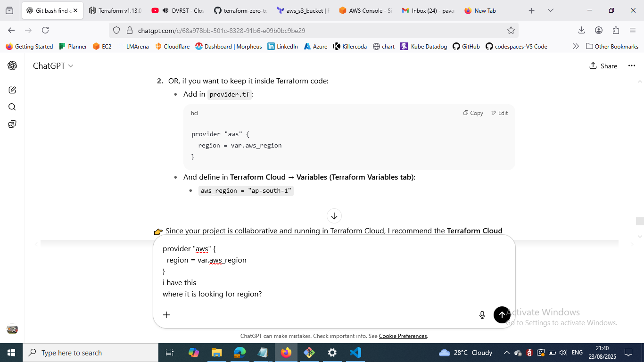Open Visual Studio Code from taskbar

[x=355, y=353]
